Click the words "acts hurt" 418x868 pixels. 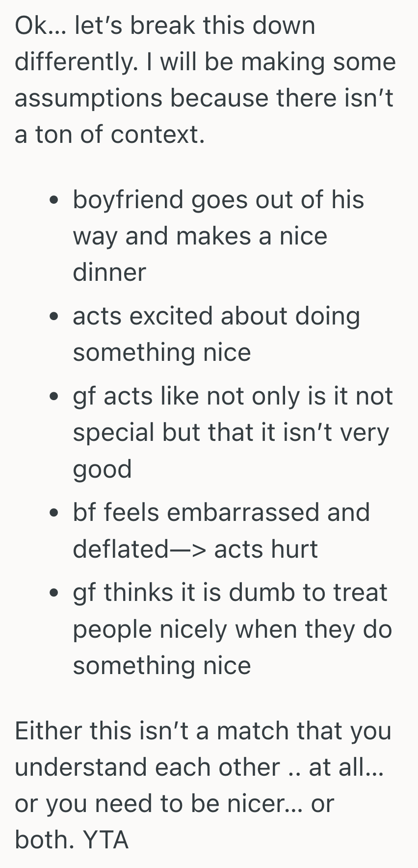[x=266, y=549]
